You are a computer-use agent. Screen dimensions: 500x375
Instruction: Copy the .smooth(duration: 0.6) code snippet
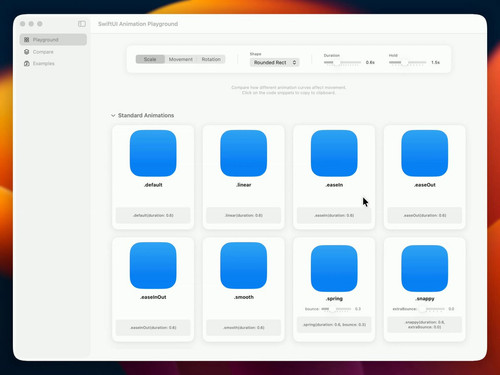(244, 328)
